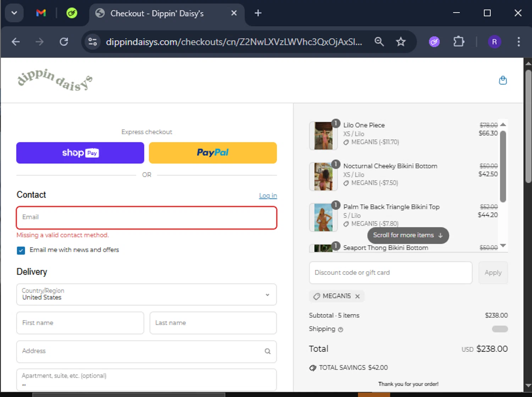Click the Log in link
The image size is (532, 397).
pos(268,195)
